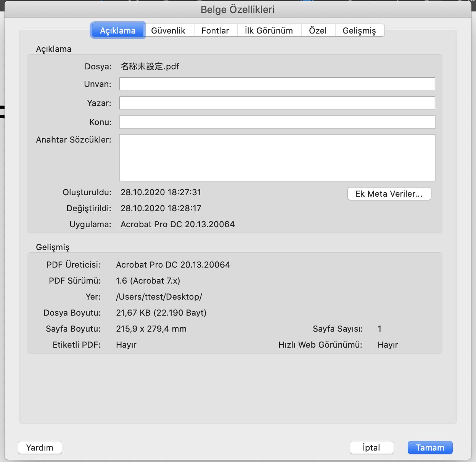476x462 pixels.
Task: Click the Dosya Boyutu label
Action: click(72, 313)
